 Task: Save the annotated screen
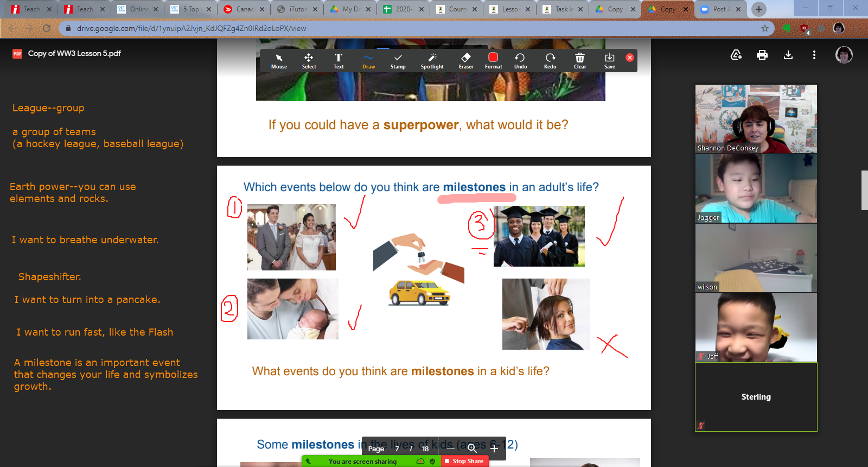point(610,61)
